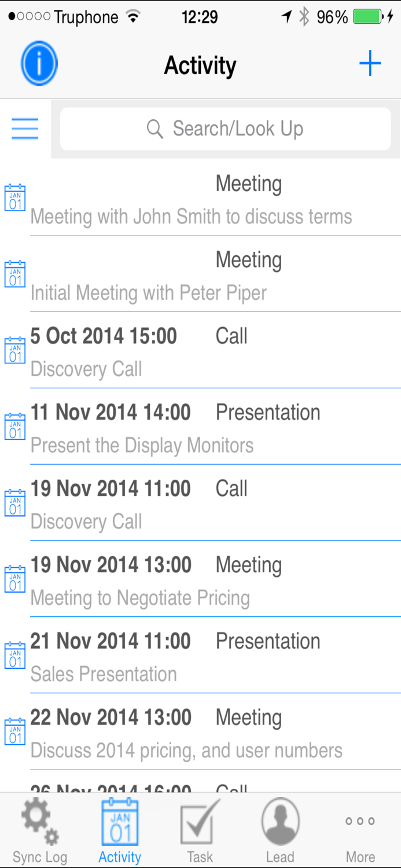Select the Meeting to Negotiate Pricing entry
This screenshot has height=868, width=401.
pyautogui.click(x=200, y=580)
